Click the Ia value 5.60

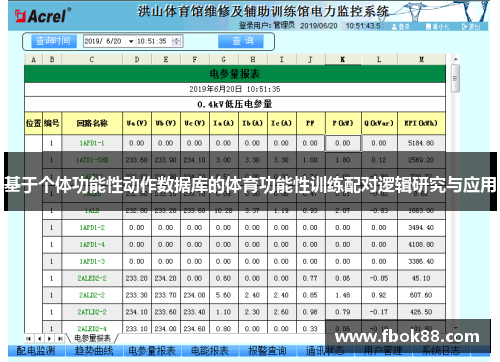point(224,296)
